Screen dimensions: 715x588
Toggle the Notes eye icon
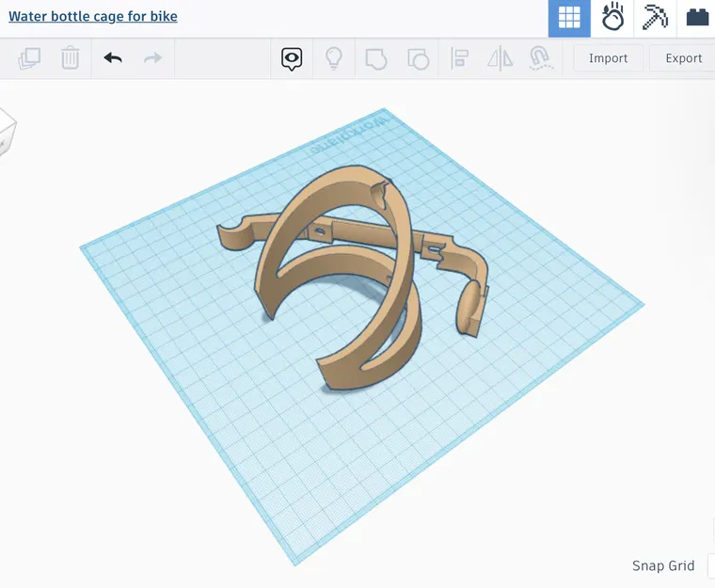(292, 59)
